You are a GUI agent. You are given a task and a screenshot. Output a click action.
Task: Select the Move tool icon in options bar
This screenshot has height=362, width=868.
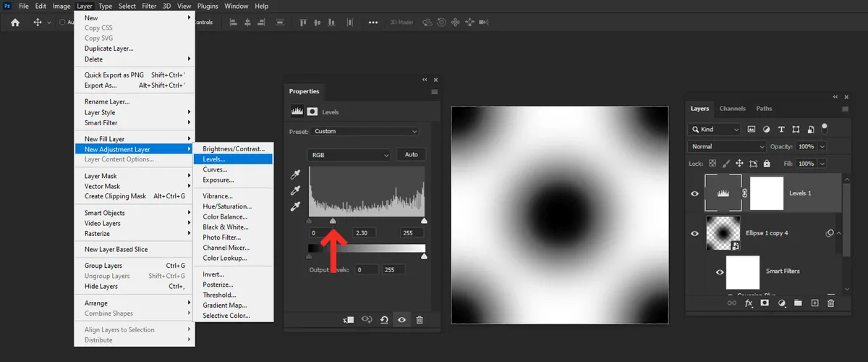pyautogui.click(x=38, y=22)
